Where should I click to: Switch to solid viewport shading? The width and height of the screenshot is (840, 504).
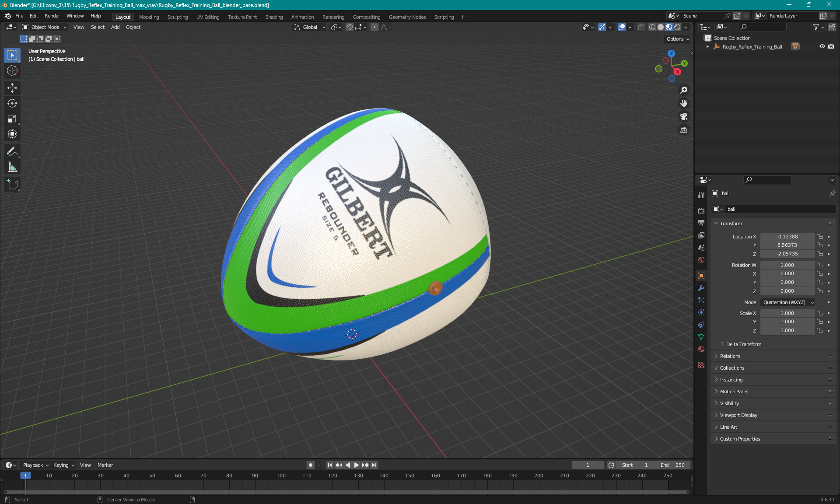(x=661, y=27)
